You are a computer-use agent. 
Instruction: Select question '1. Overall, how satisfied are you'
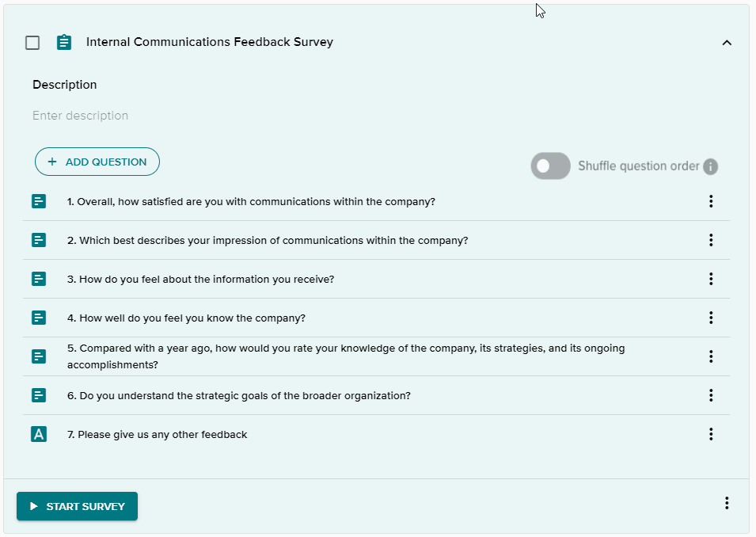click(x=251, y=202)
